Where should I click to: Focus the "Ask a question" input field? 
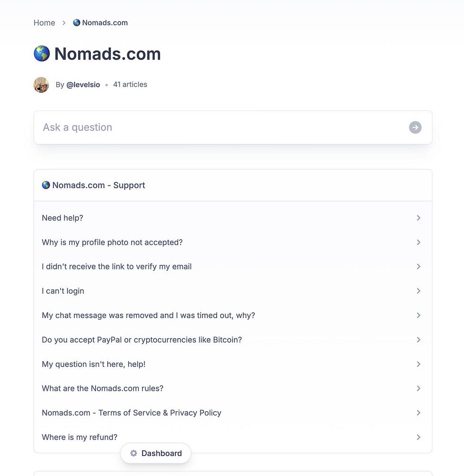tap(219, 128)
